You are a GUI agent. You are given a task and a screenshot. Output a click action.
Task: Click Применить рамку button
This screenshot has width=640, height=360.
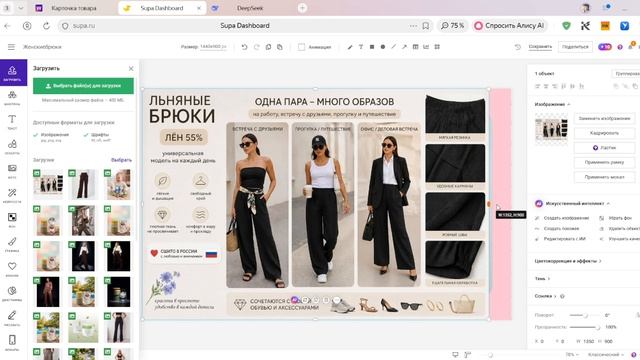coord(604,162)
